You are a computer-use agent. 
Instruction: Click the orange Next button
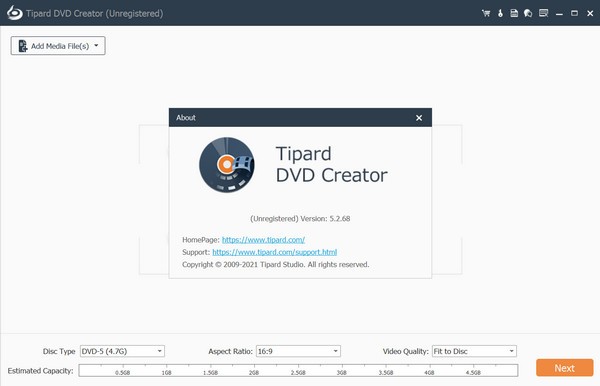point(564,368)
